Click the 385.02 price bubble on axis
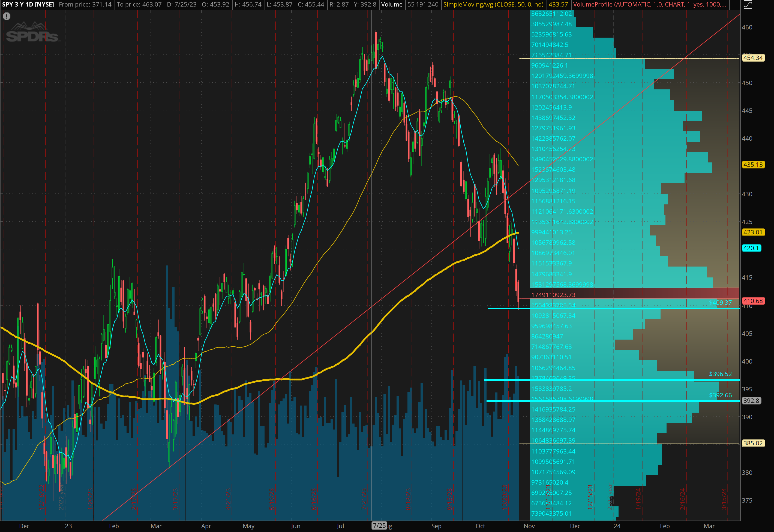The width and height of the screenshot is (774, 532). (x=753, y=443)
